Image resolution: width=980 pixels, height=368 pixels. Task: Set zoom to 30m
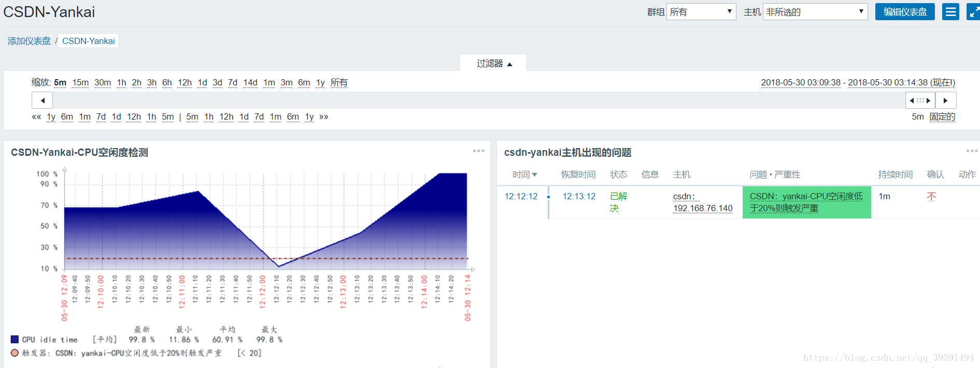coord(103,83)
